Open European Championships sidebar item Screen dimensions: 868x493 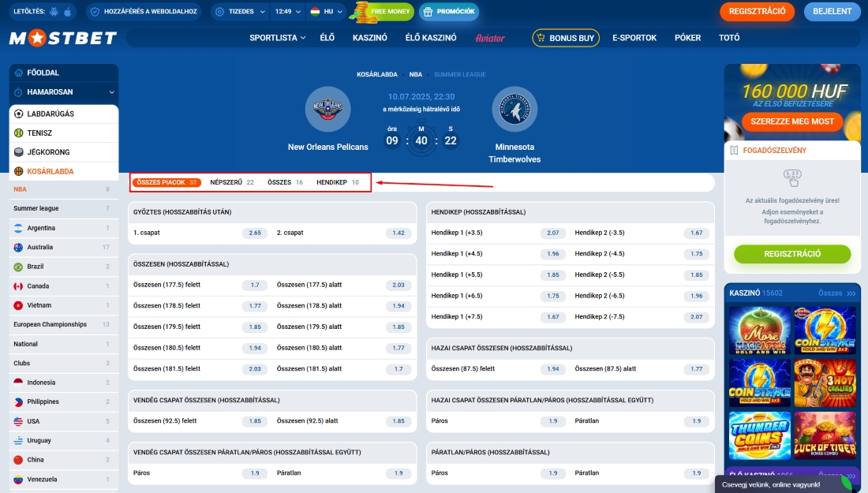pyautogui.click(x=64, y=325)
